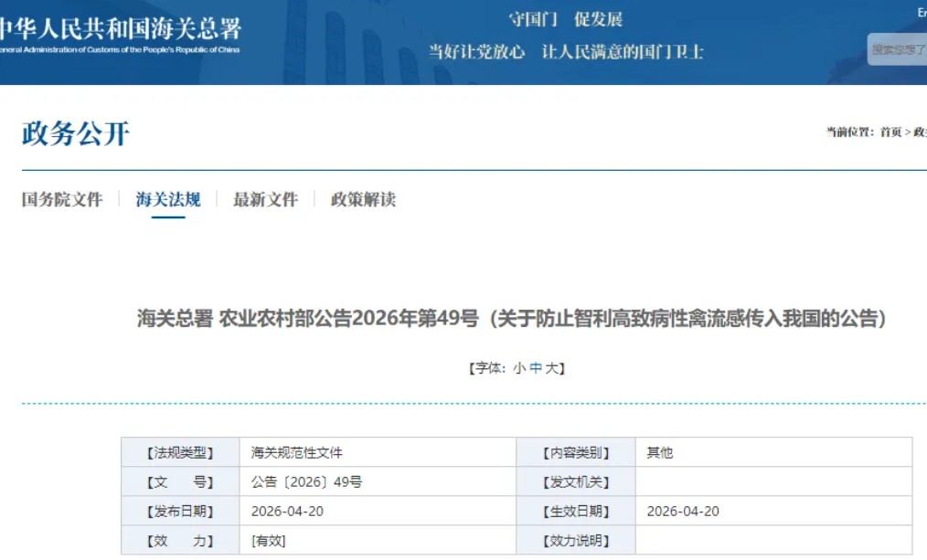Click the 其他 content category value
This screenshot has width=927, height=560.
tap(660, 452)
